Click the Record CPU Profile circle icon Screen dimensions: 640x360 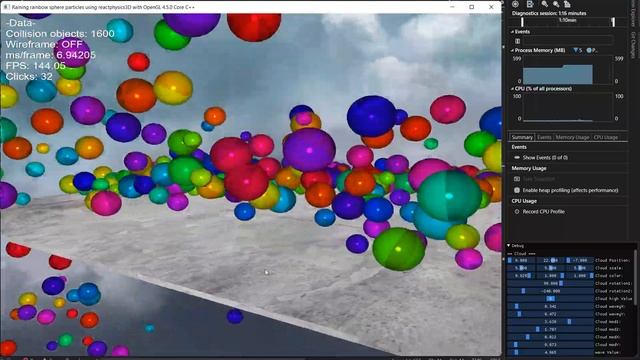coord(517,211)
